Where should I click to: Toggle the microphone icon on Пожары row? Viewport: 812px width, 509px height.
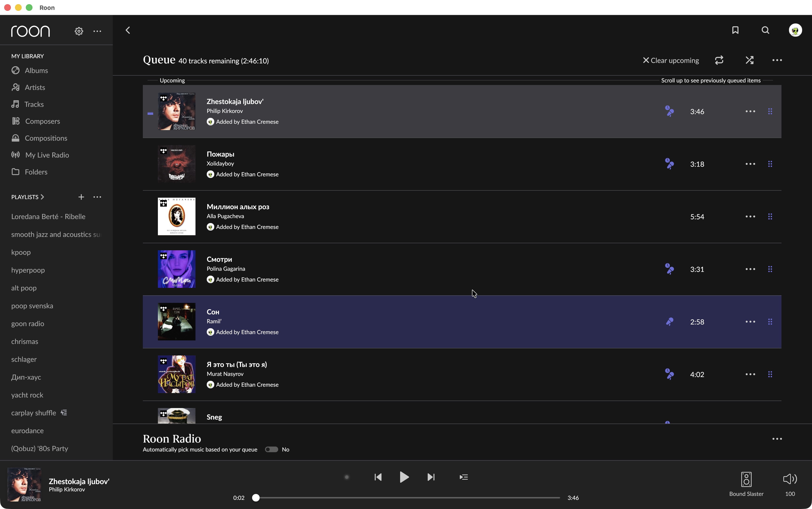[670, 164]
